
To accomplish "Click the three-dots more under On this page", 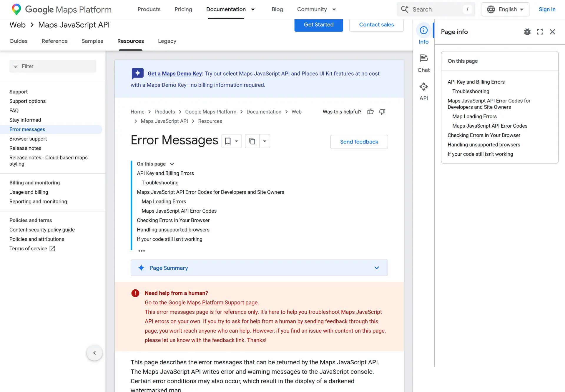I will [x=142, y=251].
